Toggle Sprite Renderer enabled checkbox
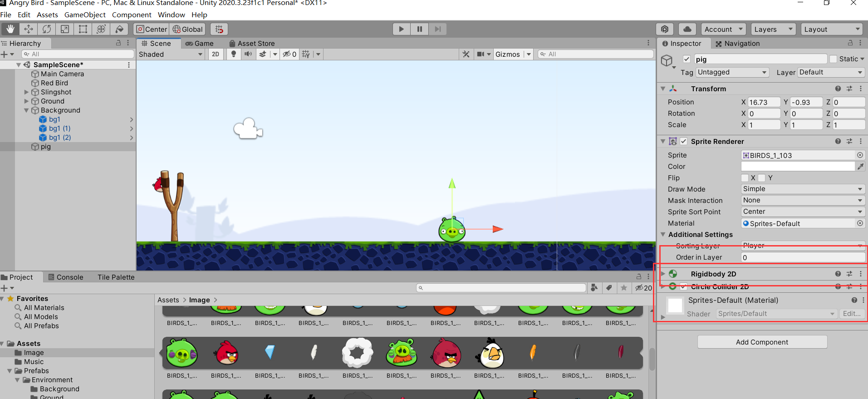868x399 pixels. 683,141
